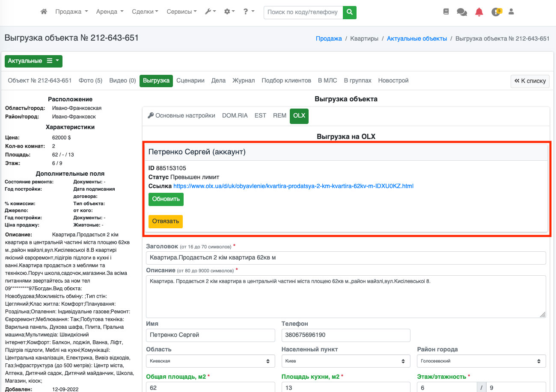Open the OLX listing hyperlink
Screen dimensions: 556x392
tap(293, 186)
